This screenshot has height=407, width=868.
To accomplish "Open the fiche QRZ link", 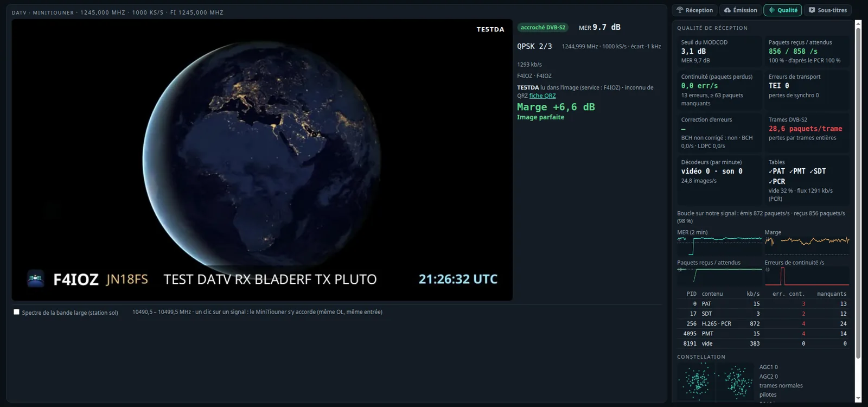I will (542, 96).
